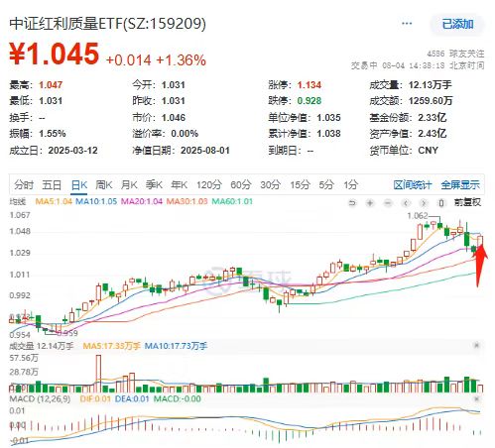Select the 五日 five-day tab
The image size is (495, 448).
click(52, 184)
